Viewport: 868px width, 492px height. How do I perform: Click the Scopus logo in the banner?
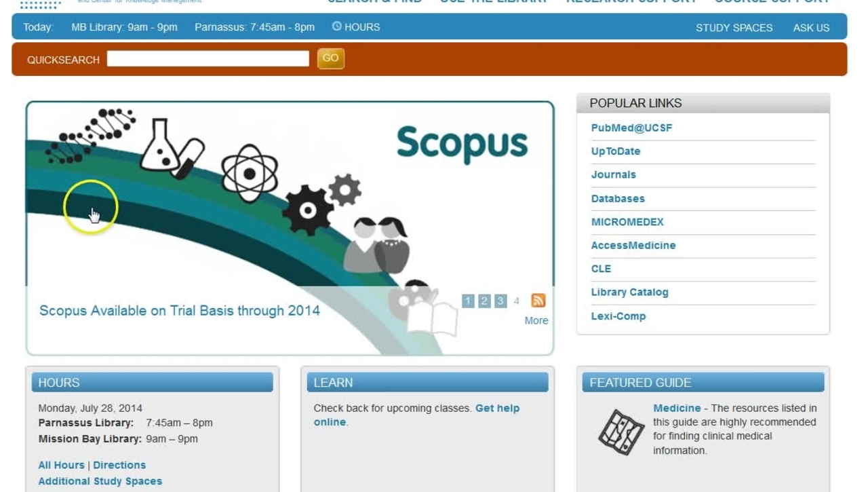462,143
